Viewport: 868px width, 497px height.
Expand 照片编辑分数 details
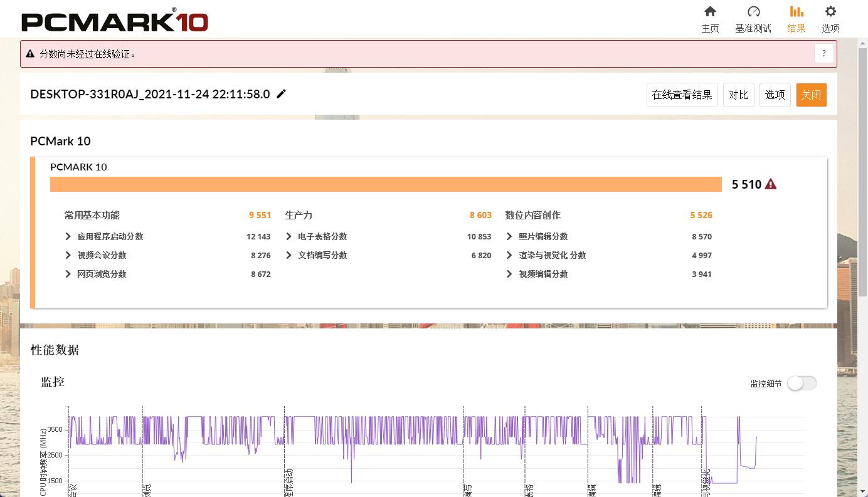pyautogui.click(x=510, y=236)
